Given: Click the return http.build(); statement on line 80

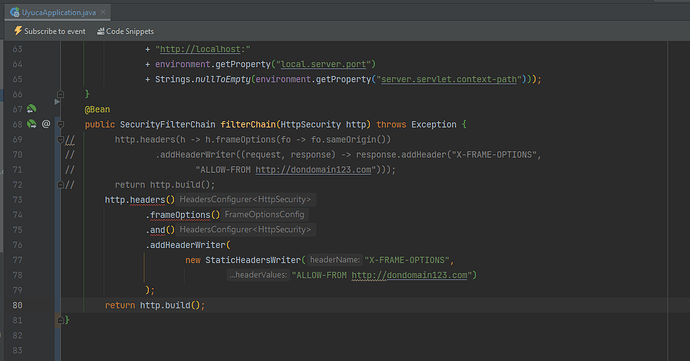Looking at the screenshot, I should click(155, 305).
